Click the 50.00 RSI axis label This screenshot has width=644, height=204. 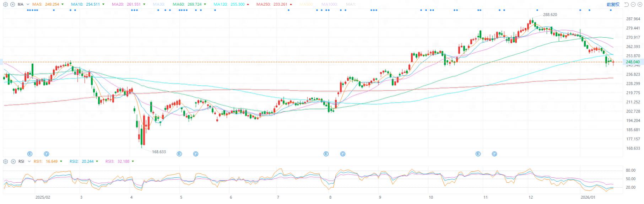tap(631, 179)
